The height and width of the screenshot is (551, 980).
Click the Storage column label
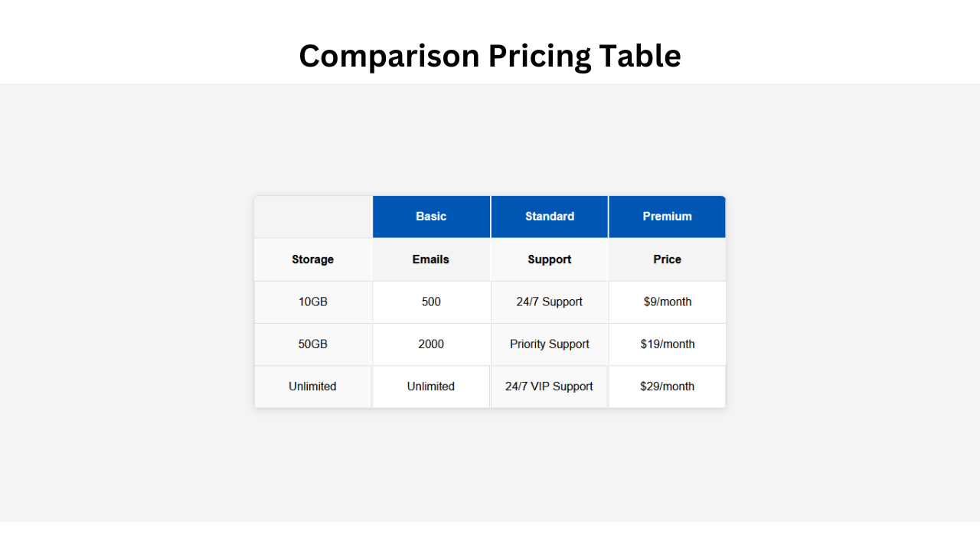[x=312, y=259]
